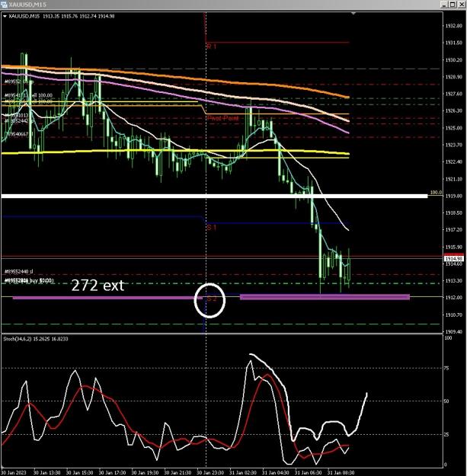467x476 pixels.
Task: Click the 75 level on the stochastic scale
Action: point(446,368)
